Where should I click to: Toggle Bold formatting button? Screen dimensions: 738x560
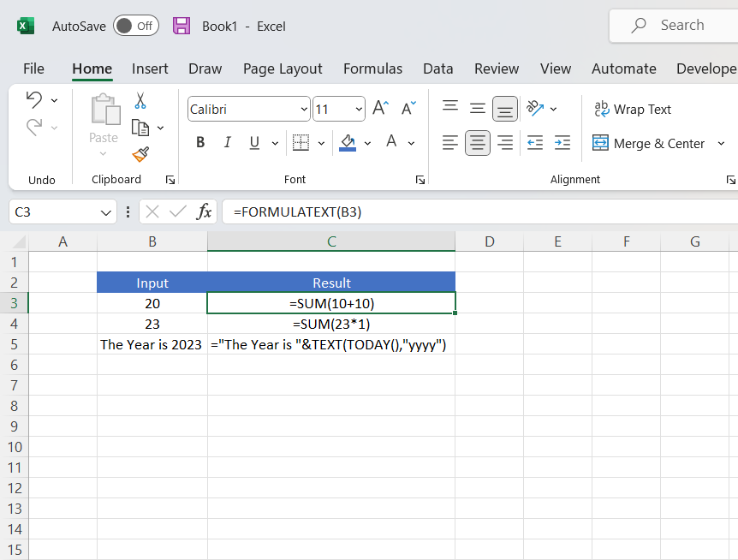[200, 143]
